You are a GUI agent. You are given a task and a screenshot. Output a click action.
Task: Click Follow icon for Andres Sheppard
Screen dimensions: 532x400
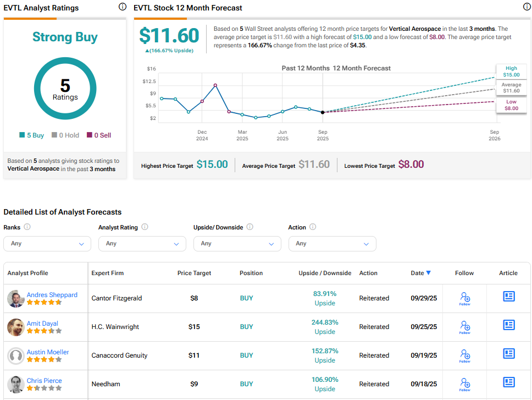(x=464, y=298)
